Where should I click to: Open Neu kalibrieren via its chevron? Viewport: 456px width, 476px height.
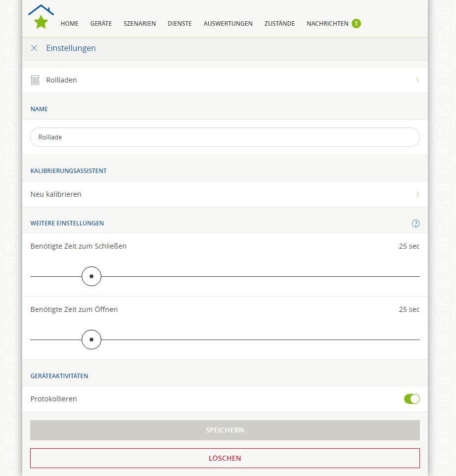417,194
